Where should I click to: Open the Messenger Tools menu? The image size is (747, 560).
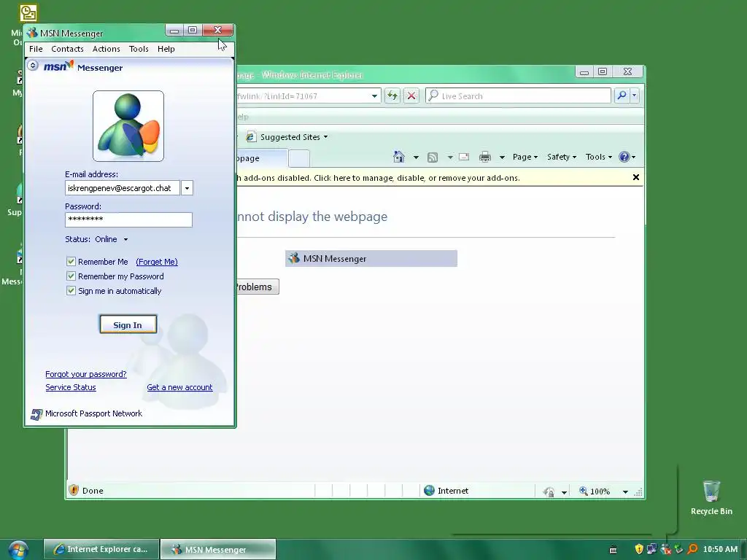coord(139,49)
